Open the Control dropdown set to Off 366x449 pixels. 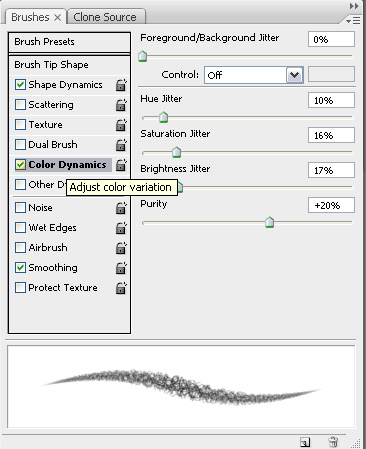click(254, 75)
